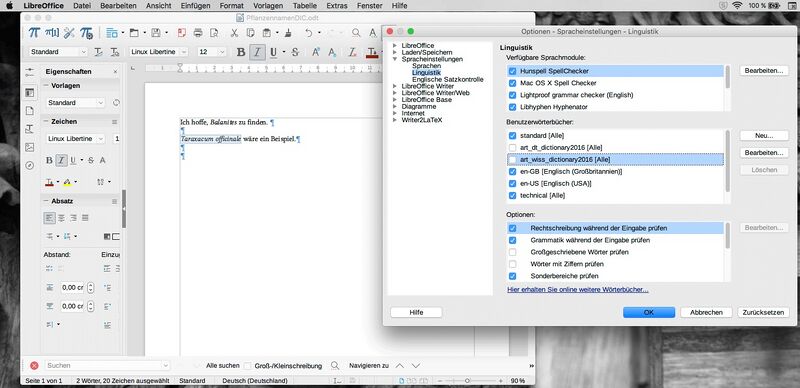Click the clear direct formatting icon

click(x=352, y=52)
